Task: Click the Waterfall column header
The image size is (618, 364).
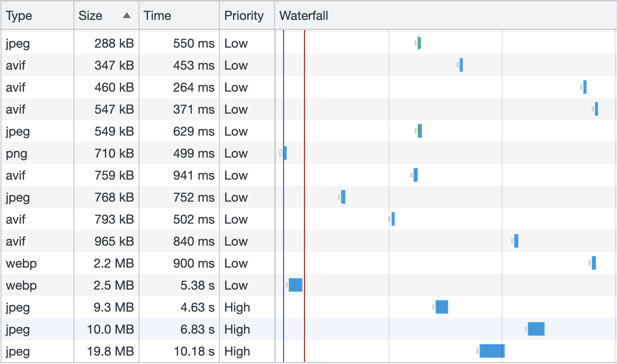Action: coord(304,16)
